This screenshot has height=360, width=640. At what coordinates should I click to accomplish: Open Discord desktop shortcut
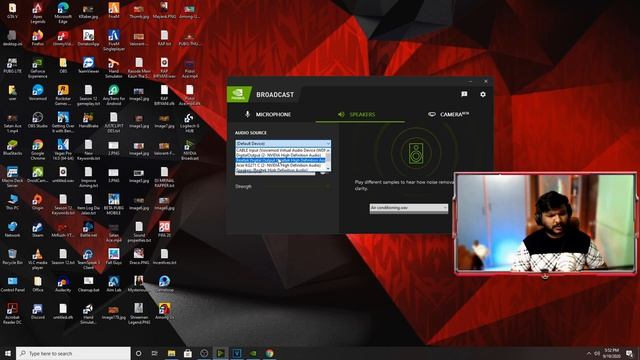[x=38, y=311]
